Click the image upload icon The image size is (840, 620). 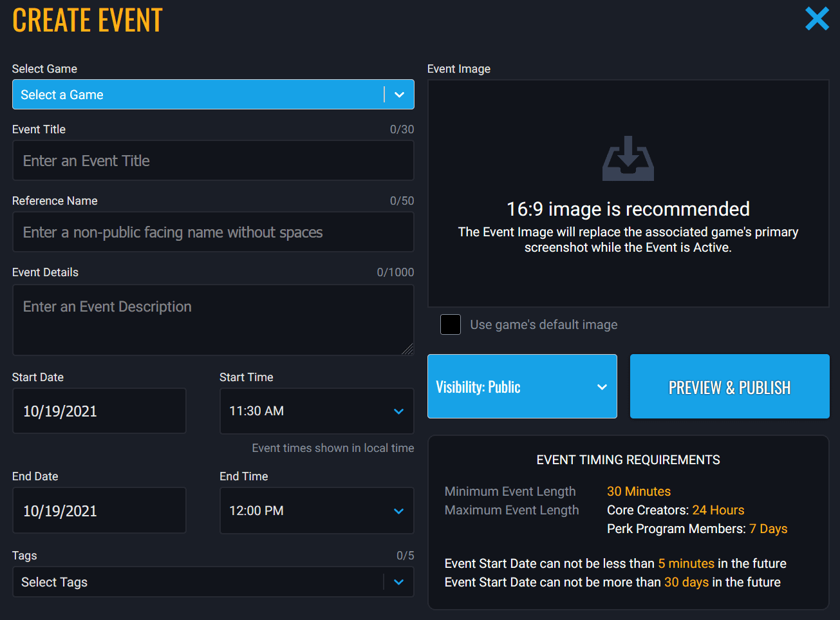click(x=628, y=160)
